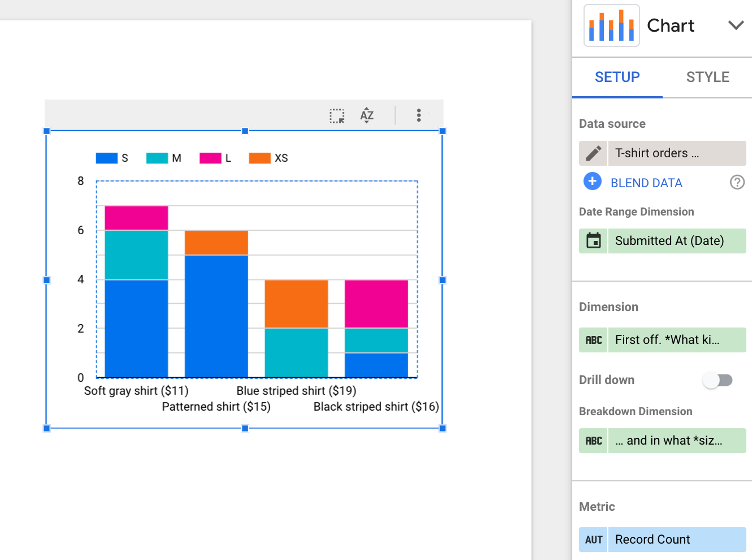
Task: Click the 'Patterned shirt ($15)' axis label
Action: [217, 407]
